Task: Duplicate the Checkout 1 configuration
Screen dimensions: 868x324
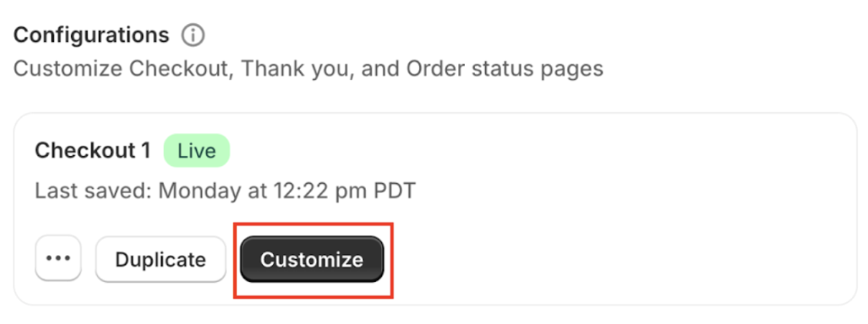Action: click(160, 259)
